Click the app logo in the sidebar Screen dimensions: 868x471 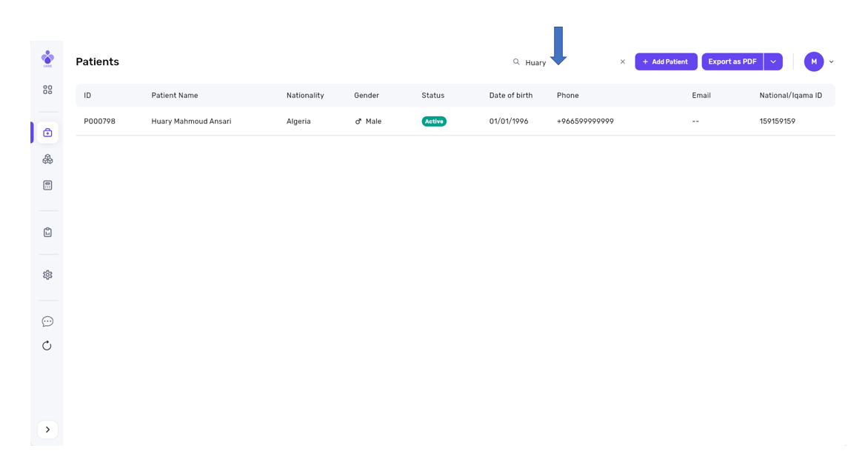47,59
